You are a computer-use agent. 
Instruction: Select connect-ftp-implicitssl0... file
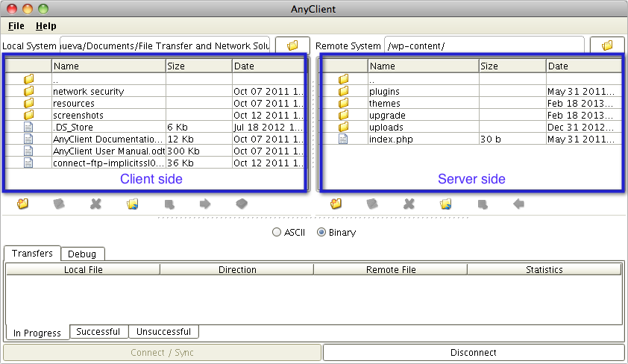[155, 163]
